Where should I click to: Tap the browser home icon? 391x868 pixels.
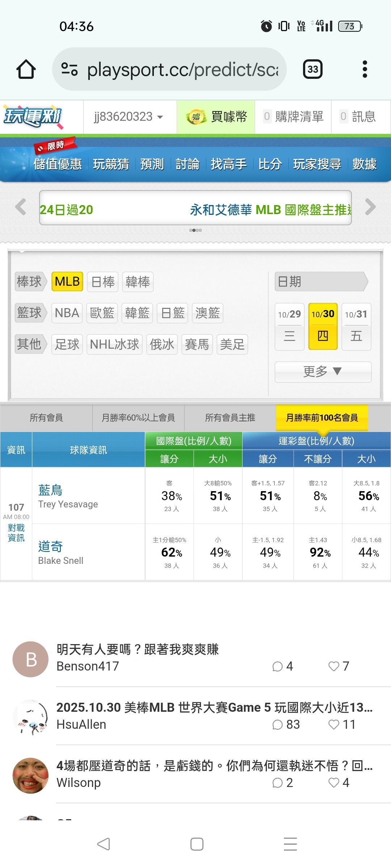(26, 69)
